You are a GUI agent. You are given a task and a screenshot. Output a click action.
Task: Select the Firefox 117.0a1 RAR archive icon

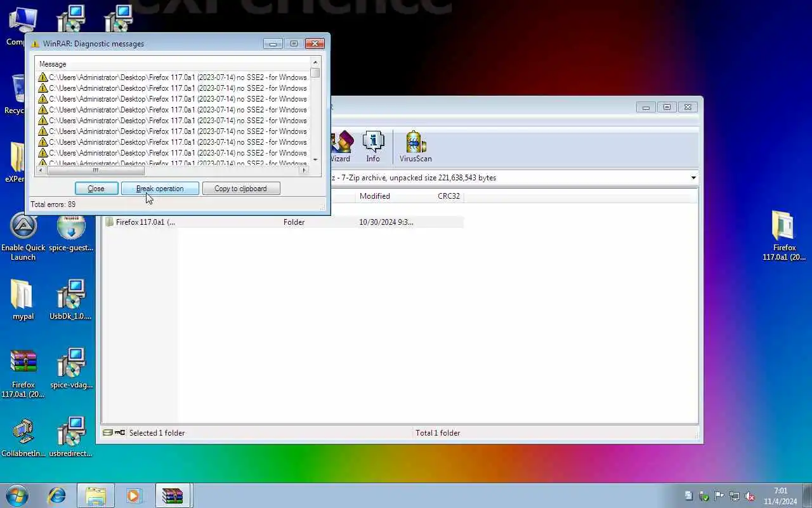23,373
